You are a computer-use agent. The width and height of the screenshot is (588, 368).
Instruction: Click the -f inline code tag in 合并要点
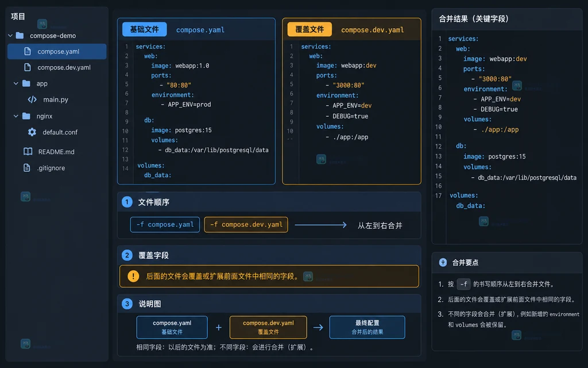point(463,284)
